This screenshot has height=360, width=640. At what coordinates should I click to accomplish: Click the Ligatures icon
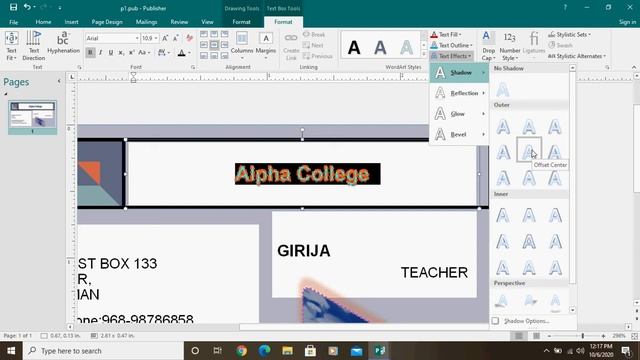pyautogui.click(x=534, y=43)
